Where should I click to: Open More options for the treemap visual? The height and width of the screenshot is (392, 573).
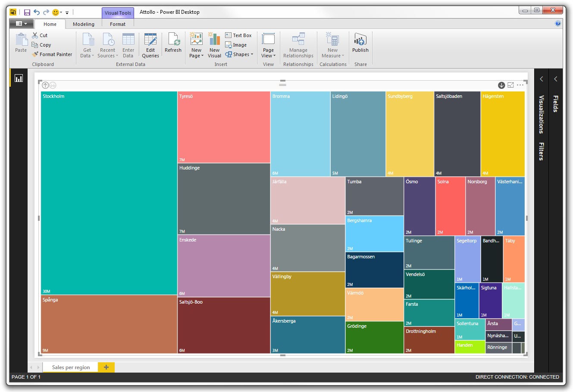coord(520,85)
